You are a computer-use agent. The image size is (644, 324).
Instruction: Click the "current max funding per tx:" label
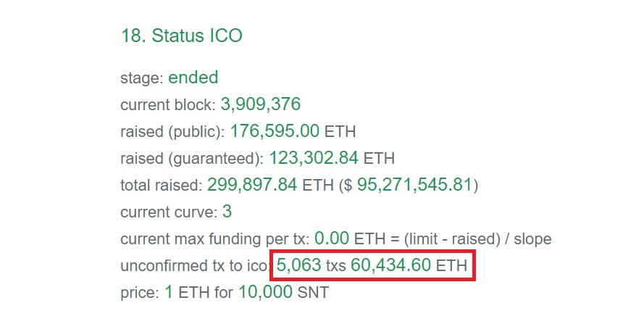[215, 239]
